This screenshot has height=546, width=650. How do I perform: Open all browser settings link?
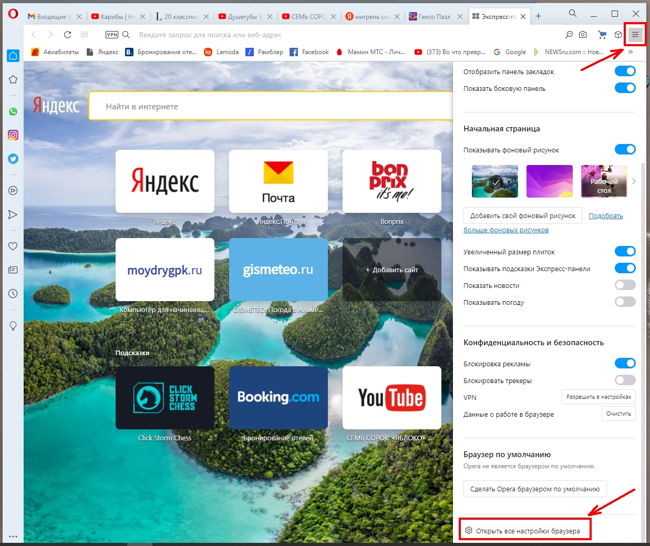point(522,531)
